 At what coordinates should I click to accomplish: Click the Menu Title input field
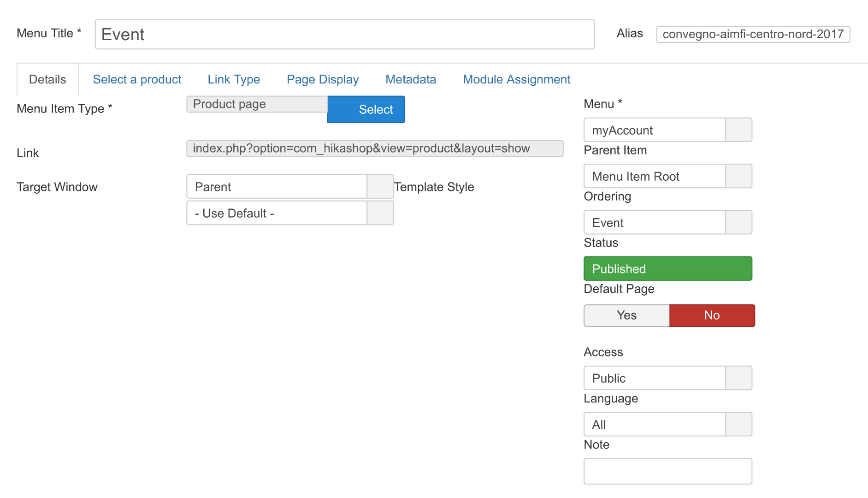(x=344, y=35)
